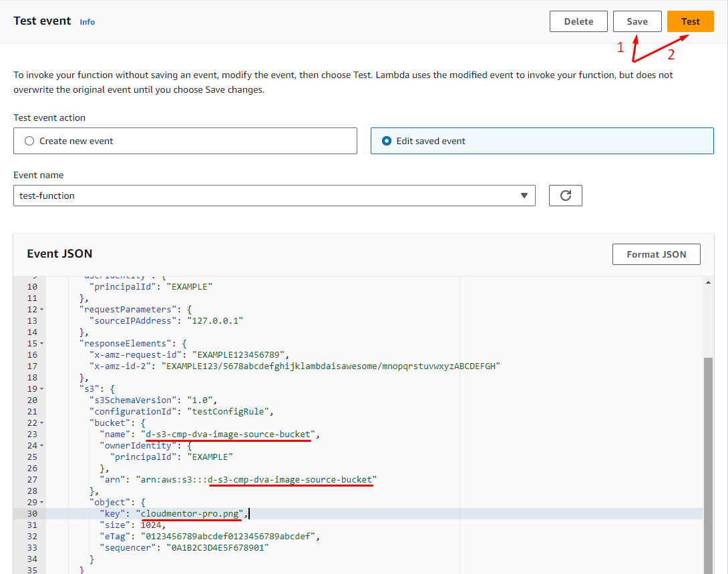Open the Info link beside Test event
The height and width of the screenshot is (574, 728).
click(87, 22)
